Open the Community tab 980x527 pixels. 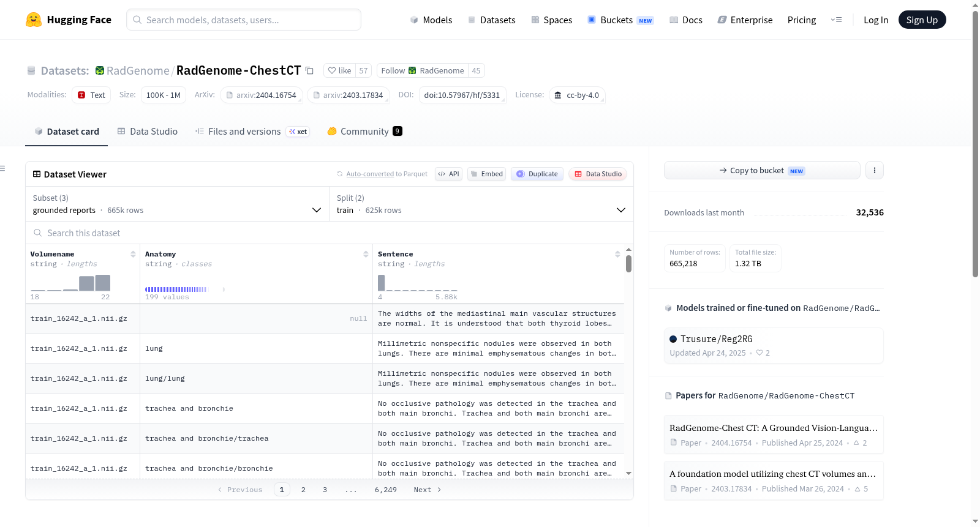pyautogui.click(x=364, y=131)
